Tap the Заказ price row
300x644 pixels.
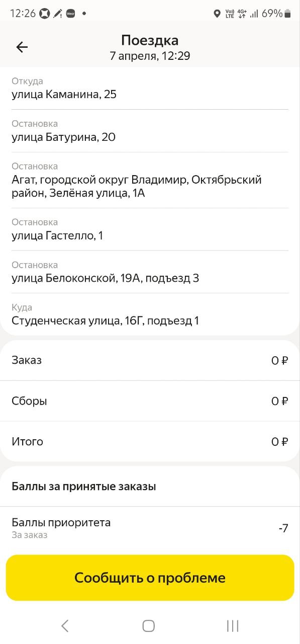click(x=150, y=360)
